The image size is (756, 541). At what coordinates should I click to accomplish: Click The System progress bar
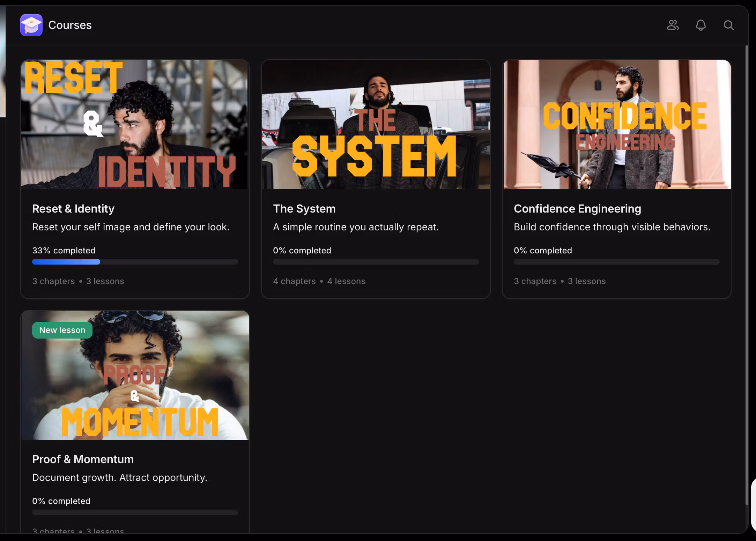(x=376, y=262)
